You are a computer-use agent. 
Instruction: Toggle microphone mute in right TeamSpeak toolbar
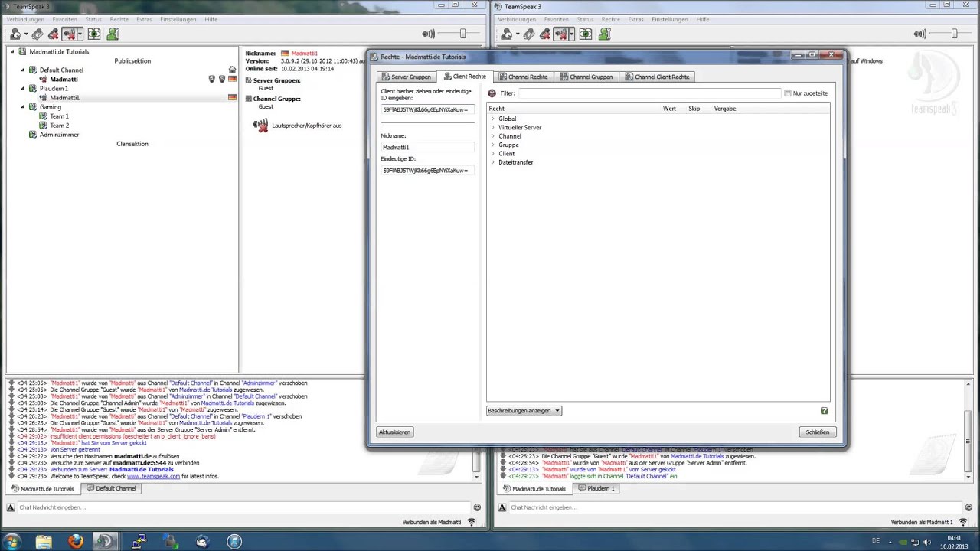coord(544,34)
